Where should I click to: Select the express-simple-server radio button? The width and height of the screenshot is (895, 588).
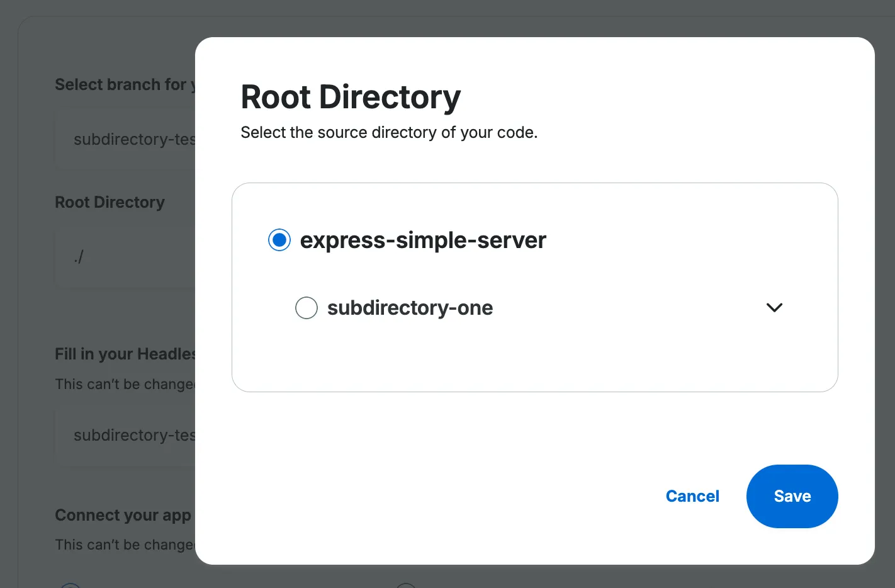point(279,240)
